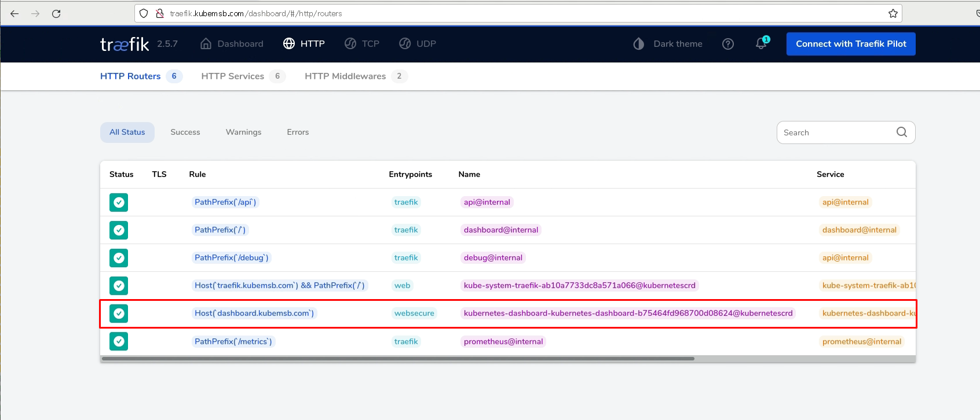
Task: Toggle Dark theme
Action: coord(668,44)
